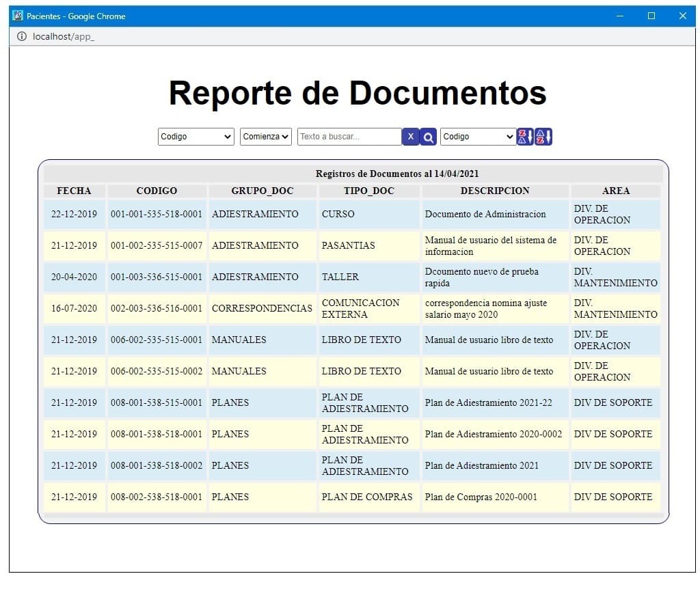Select code 002-003-536-516-0001
This screenshot has height=589, width=700.
157,308
